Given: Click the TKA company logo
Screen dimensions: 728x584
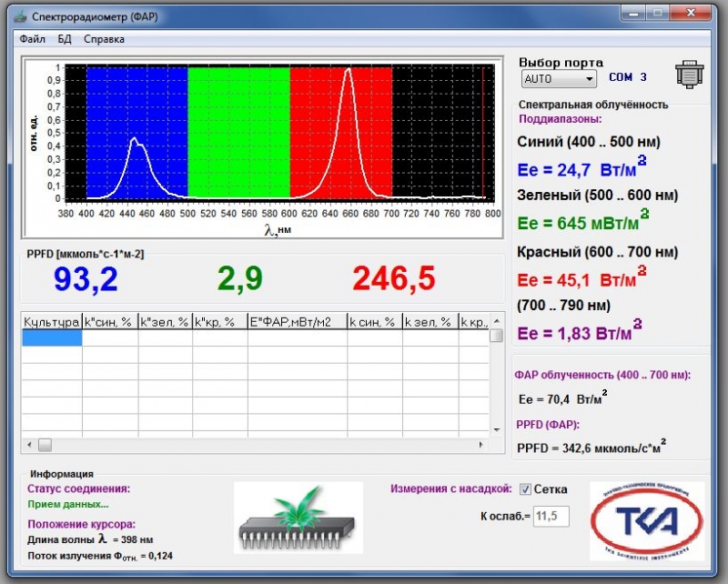Looking at the screenshot, I should point(647,521).
